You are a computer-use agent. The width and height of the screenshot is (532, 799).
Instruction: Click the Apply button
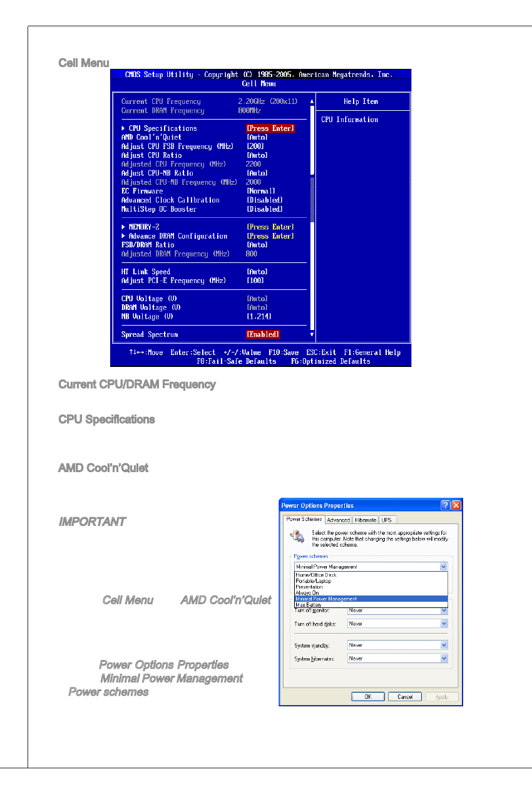coord(441,696)
